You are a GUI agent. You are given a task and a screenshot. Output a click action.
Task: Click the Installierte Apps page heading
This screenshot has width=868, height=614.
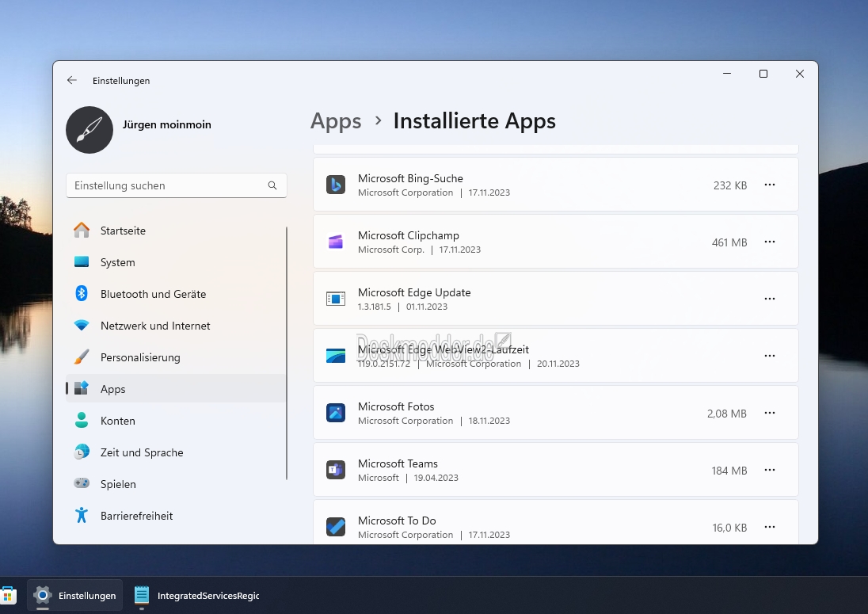(x=474, y=120)
